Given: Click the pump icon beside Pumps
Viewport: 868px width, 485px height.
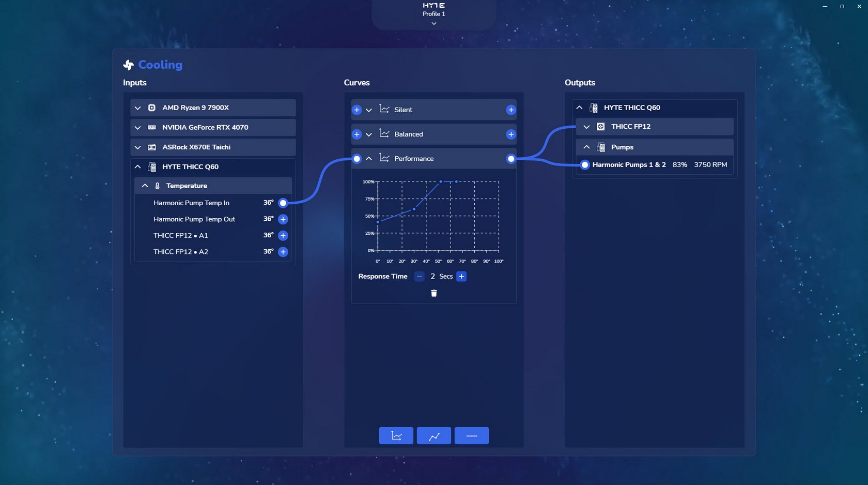Looking at the screenshot, I should click(x=601, y=147).
